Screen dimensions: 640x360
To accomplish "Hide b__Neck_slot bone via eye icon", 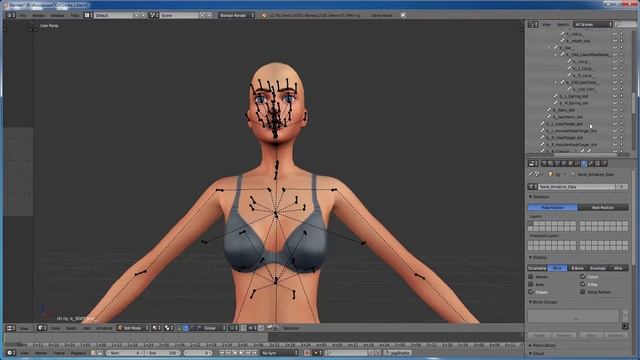I will tap(614, 110).
